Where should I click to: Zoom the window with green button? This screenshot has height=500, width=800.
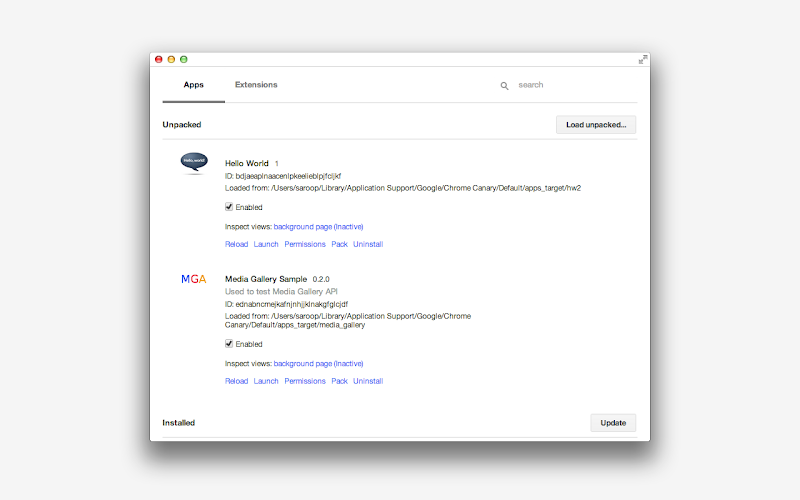click(184, 59)
